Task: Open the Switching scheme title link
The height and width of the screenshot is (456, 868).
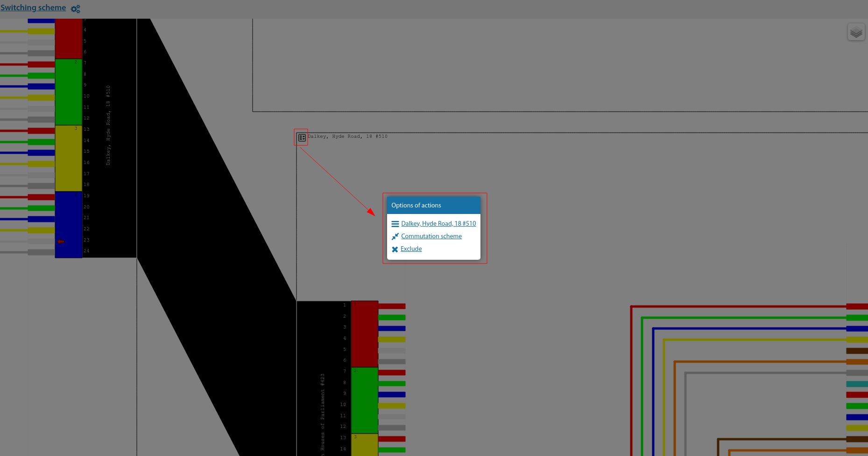Action: coord(33,8)
